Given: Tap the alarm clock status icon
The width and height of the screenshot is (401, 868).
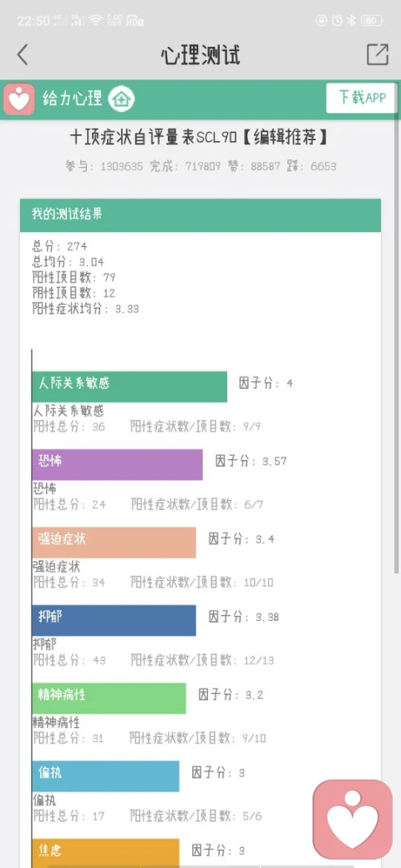Looking at the screenshot, I should coord(337,21).
